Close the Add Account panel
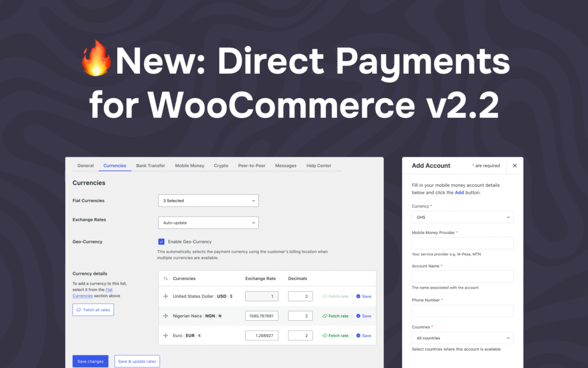 point(514,166)
